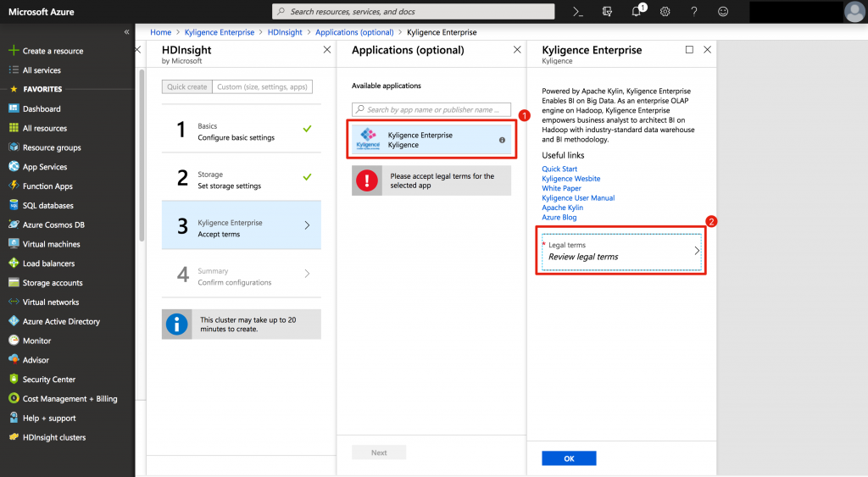Open portal settings gear icon

(665, 12)
